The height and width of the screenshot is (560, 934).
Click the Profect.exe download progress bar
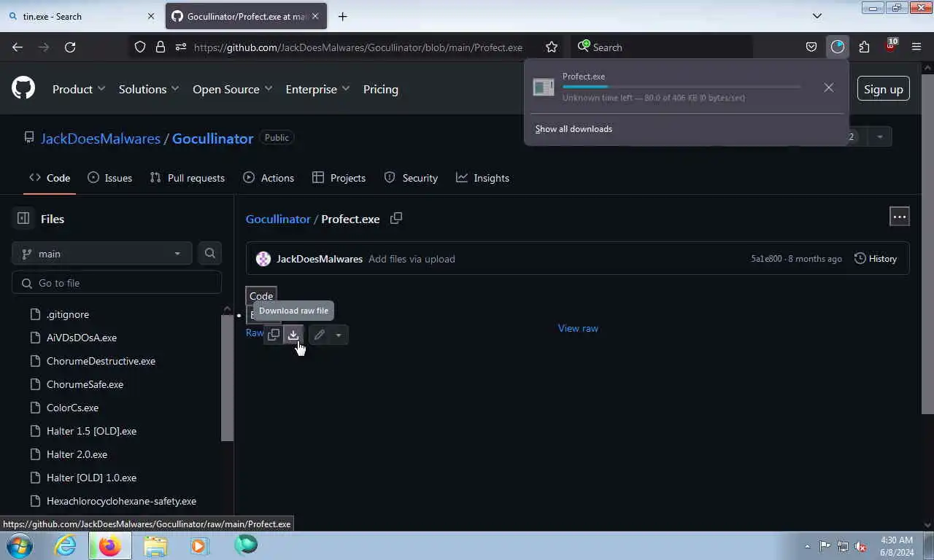coord(682,87)
